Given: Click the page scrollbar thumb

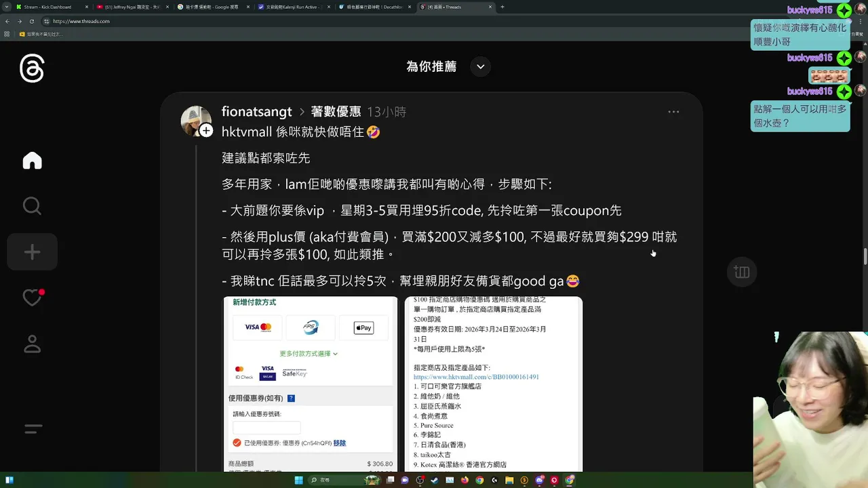Looking at the screenshot, I should (x=865, y=257).
